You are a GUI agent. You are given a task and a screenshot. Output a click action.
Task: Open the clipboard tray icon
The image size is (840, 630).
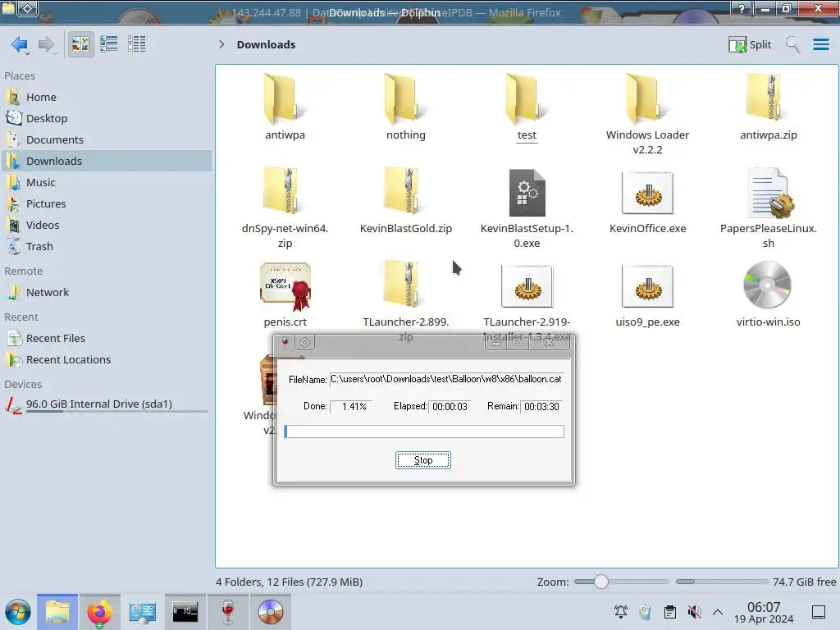(x=669, y=612)
